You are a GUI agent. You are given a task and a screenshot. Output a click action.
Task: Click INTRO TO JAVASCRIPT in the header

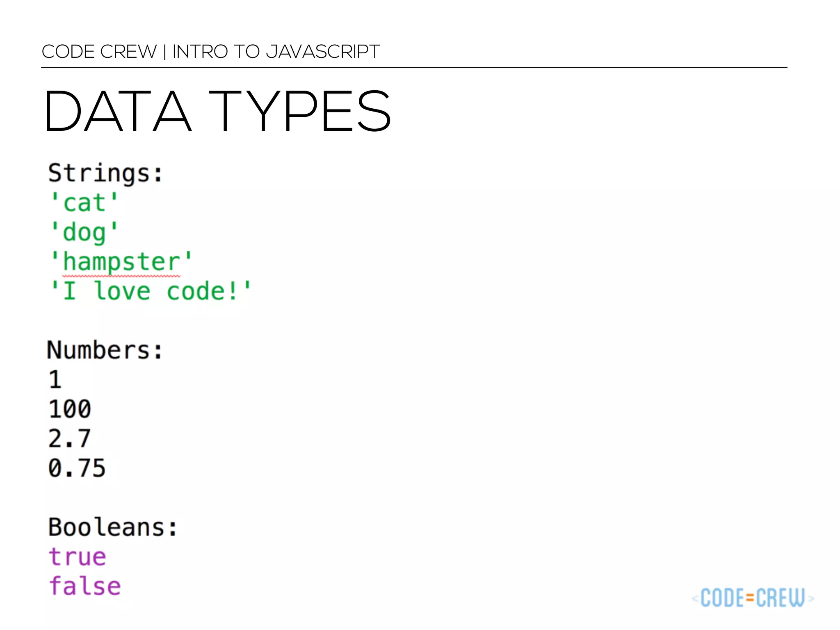(x=276, y=52)
